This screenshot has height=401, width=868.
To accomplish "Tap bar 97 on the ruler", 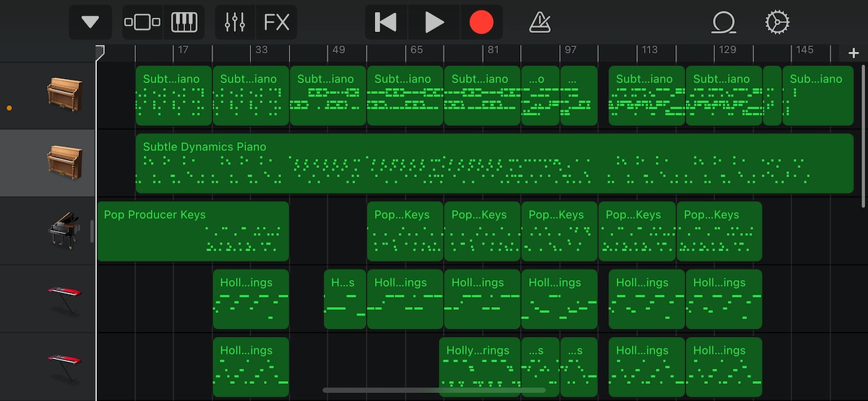I will pyautogui.click(x=571, y=50).
